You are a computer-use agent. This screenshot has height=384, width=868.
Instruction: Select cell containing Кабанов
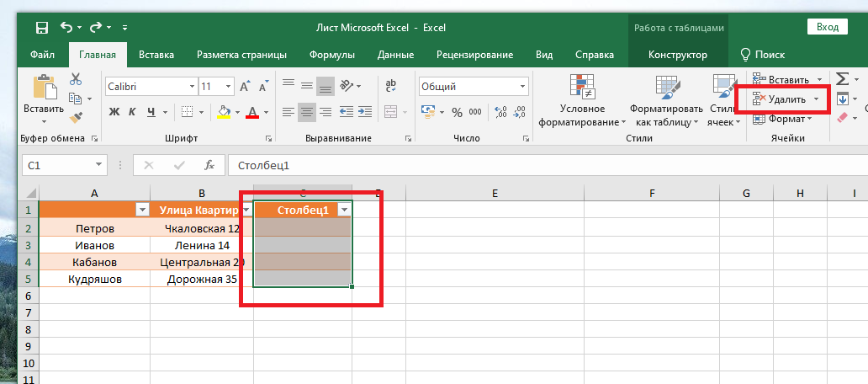pyautogui.click(x=95, y=262)
